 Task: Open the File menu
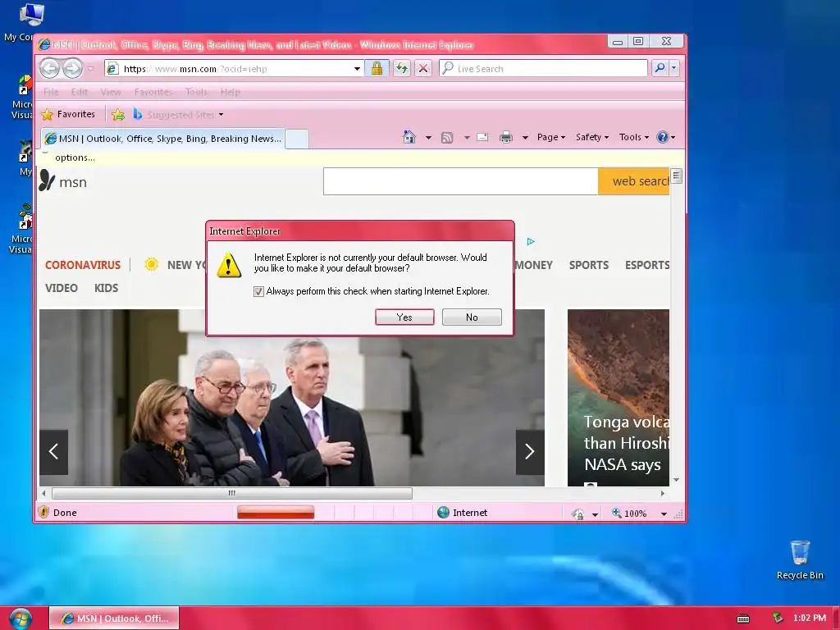(51, 92)
